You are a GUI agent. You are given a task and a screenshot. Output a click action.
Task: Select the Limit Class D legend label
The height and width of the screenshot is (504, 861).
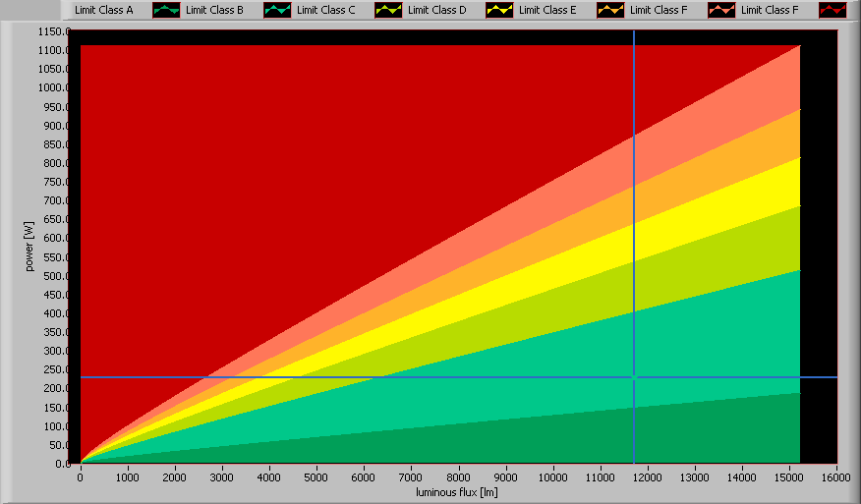(436, 10)
